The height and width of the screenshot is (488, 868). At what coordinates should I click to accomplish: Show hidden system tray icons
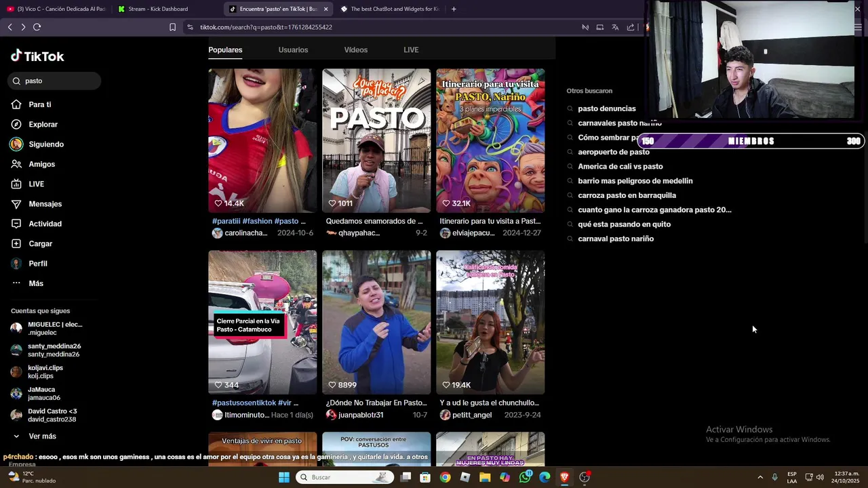(x=759, y=477)
